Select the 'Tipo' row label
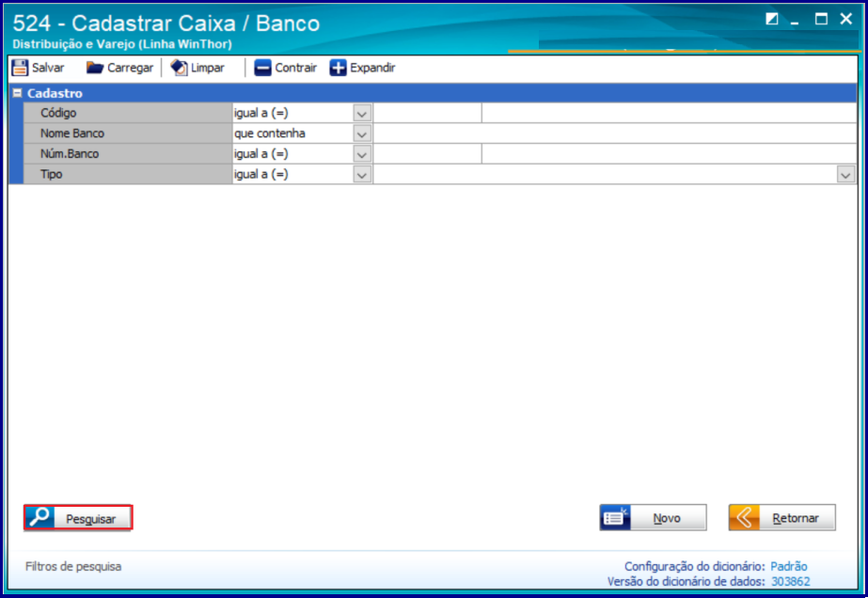The width and height of the screenshot is (868, 598). click(x=51, y=175)
